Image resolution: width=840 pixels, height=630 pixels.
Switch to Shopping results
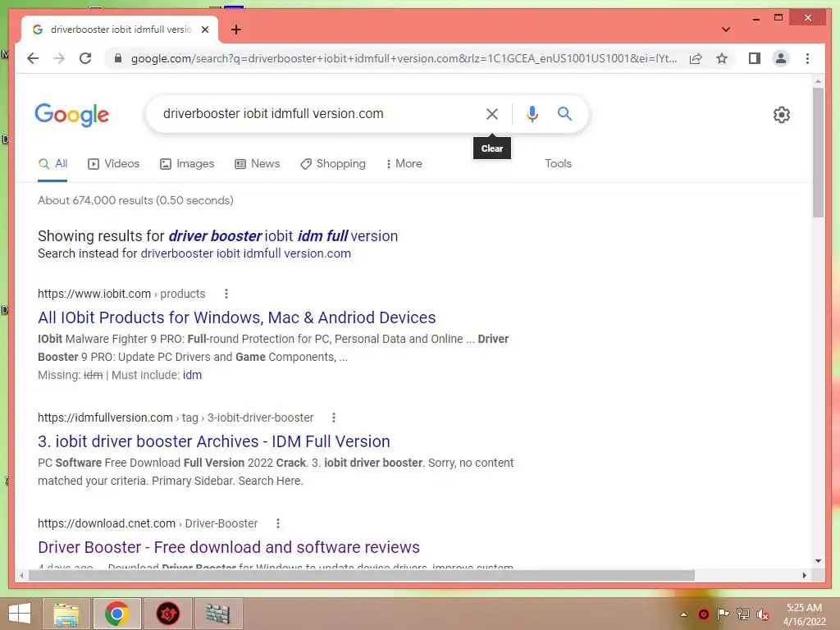(333, 164)
